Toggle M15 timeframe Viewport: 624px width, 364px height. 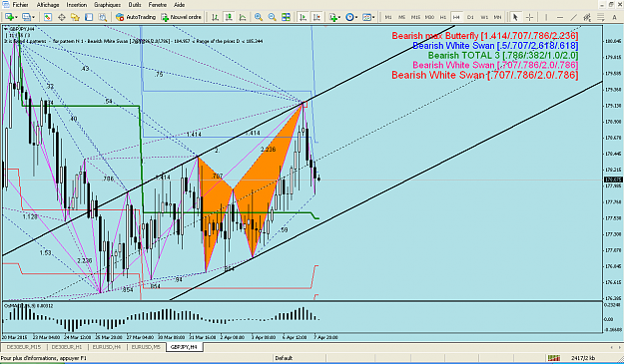(416, 17)
